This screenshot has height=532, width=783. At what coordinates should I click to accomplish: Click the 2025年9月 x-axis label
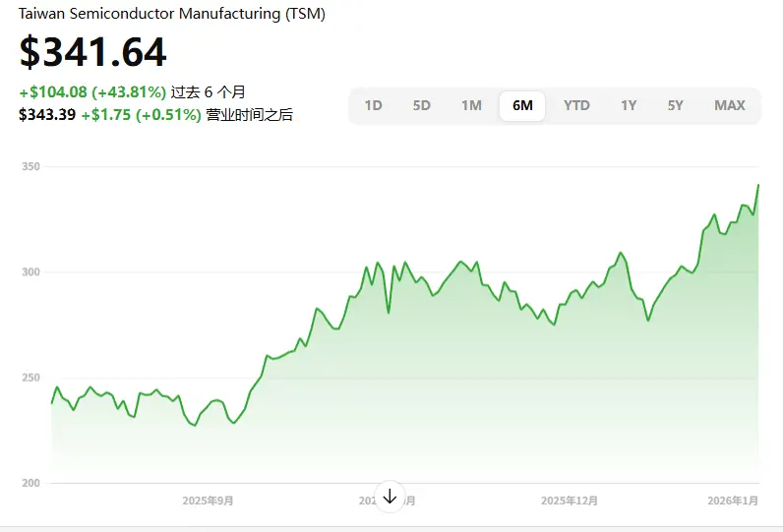208,501
